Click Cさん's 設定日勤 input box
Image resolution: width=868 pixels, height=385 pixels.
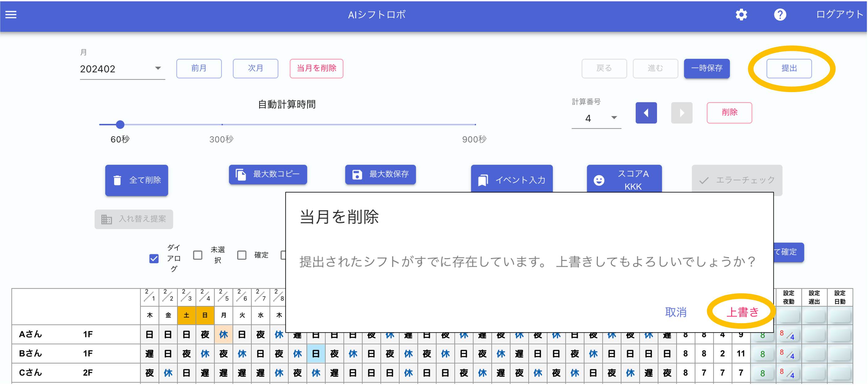(840, 374)
